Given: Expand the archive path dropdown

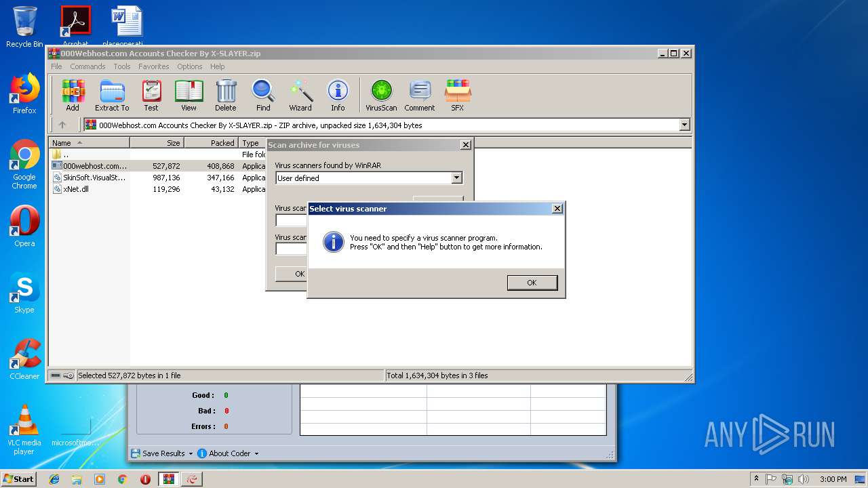Looking at the screenshot, I should (x=684, y=125).
